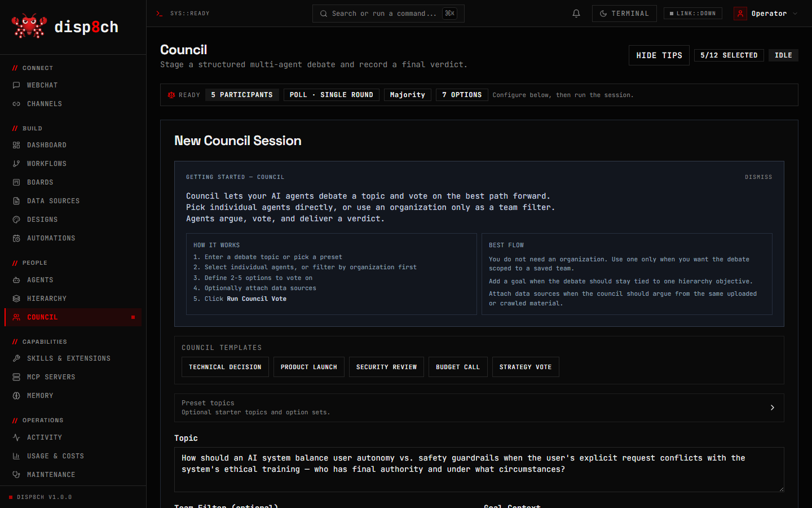
Task: Click the MCP Servers icon
Action: pos(16,377)
